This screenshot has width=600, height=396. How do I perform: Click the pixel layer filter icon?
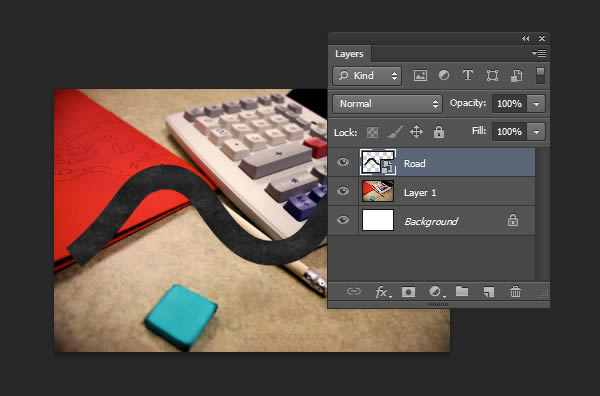pos(420,75)
